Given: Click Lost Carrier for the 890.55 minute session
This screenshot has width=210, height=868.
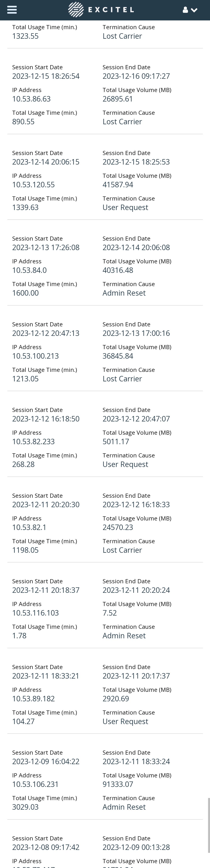Looking at the screenshot, I should click(122, 122).
